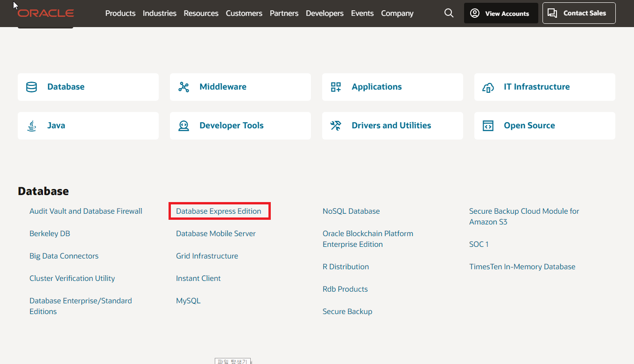Click the Middleware nodes icon
Viewport: 634px width, 364px height.
coord(183,87)
